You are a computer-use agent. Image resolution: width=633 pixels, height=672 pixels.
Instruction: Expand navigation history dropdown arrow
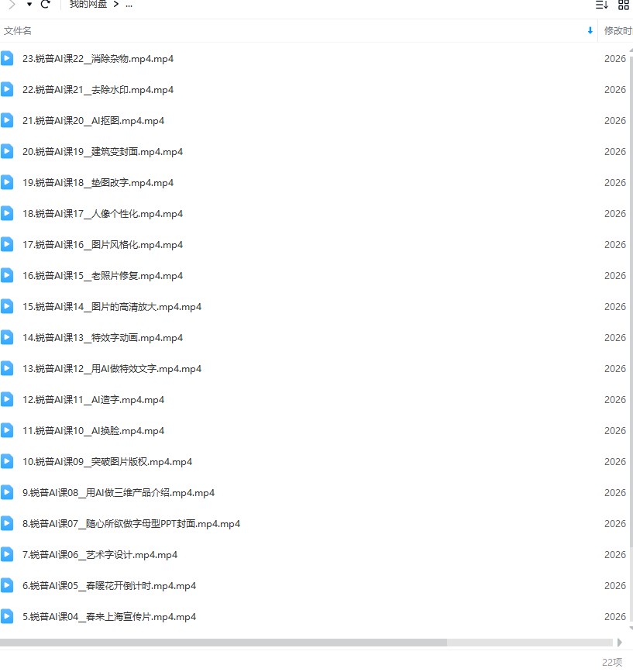(x=29, y=5)
